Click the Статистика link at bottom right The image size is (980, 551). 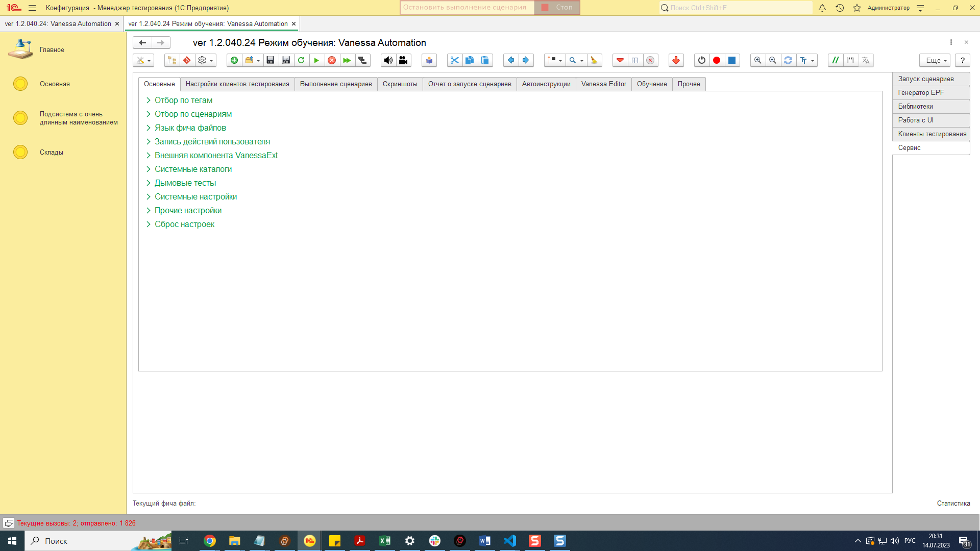[x=953, y=504]
